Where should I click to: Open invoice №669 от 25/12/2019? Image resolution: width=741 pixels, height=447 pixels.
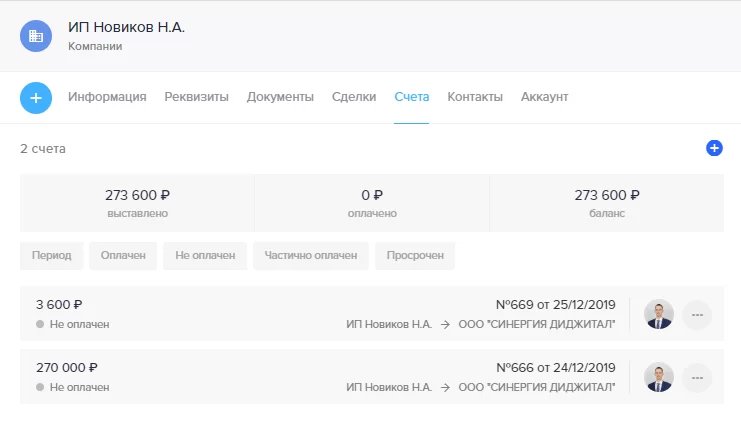555,305
